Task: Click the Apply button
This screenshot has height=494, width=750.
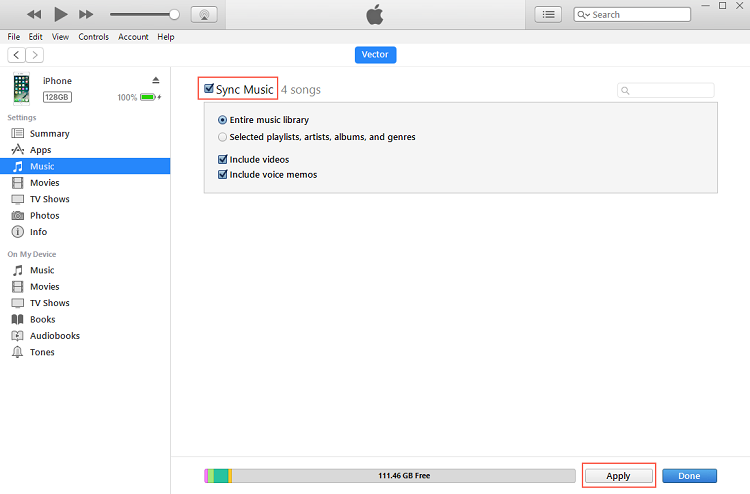Action: coord(618,476)
